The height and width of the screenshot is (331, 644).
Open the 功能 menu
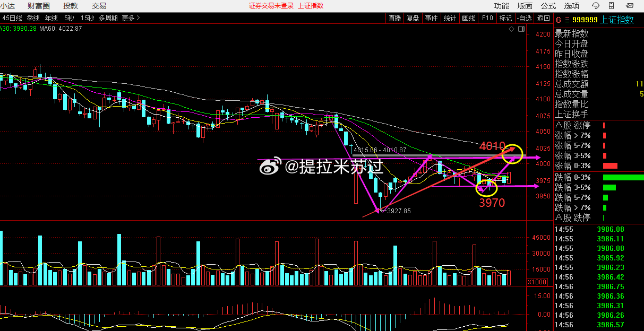point(502,6)
